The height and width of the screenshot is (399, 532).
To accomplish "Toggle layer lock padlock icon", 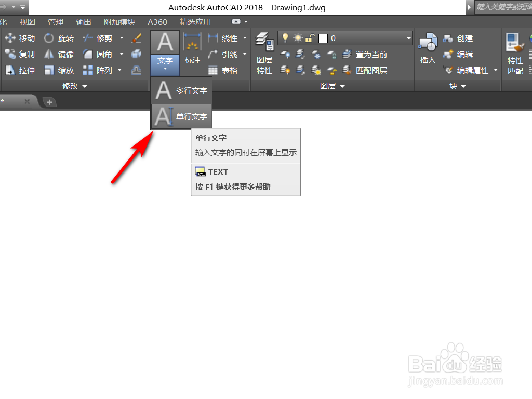I will [x=310, y=38].
